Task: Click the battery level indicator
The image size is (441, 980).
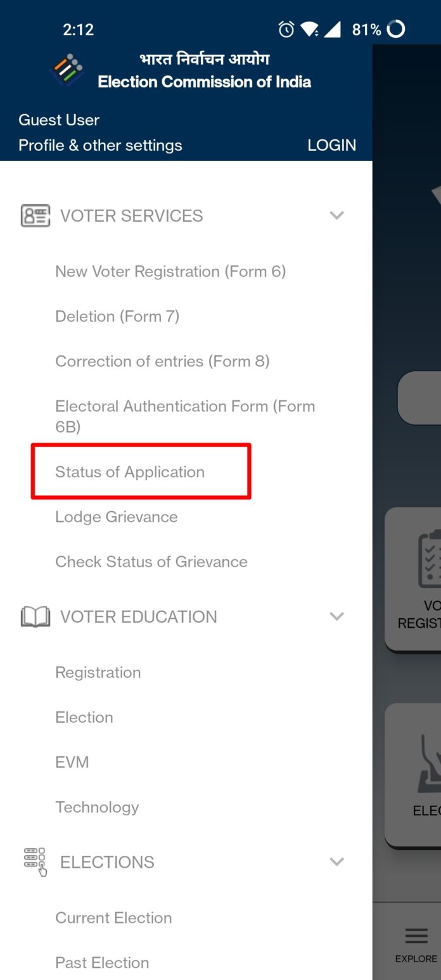Action: click(366, 29)
